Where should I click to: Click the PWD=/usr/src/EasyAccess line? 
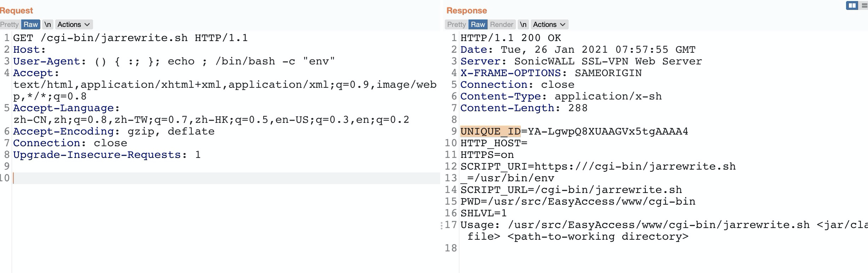click(x=578, y=201)
